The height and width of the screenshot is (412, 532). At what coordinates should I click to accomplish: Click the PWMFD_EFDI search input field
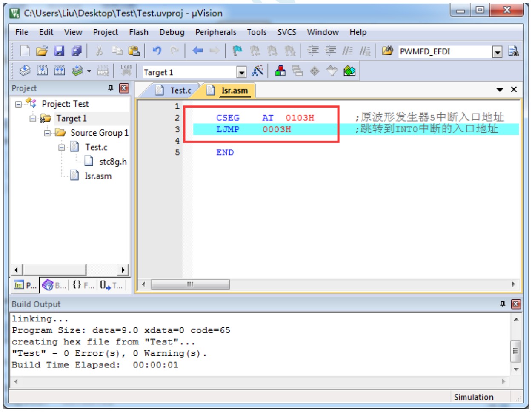click(445, 52)
